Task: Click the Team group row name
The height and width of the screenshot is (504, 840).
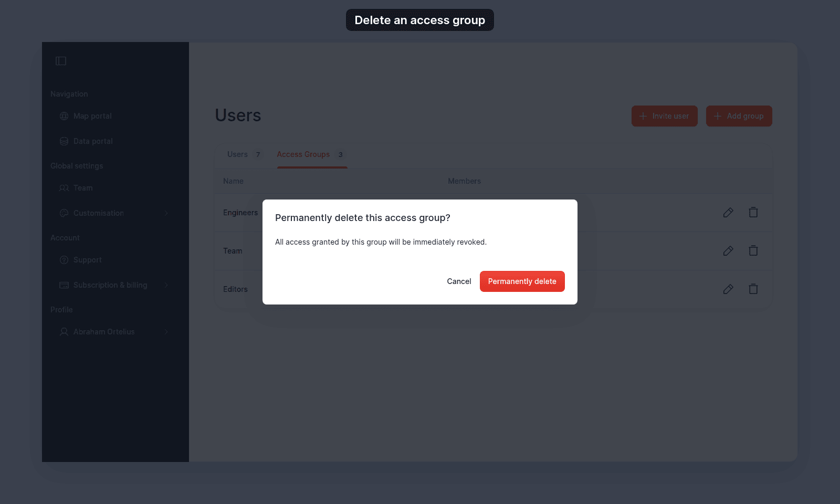Action: click(233, 251)
